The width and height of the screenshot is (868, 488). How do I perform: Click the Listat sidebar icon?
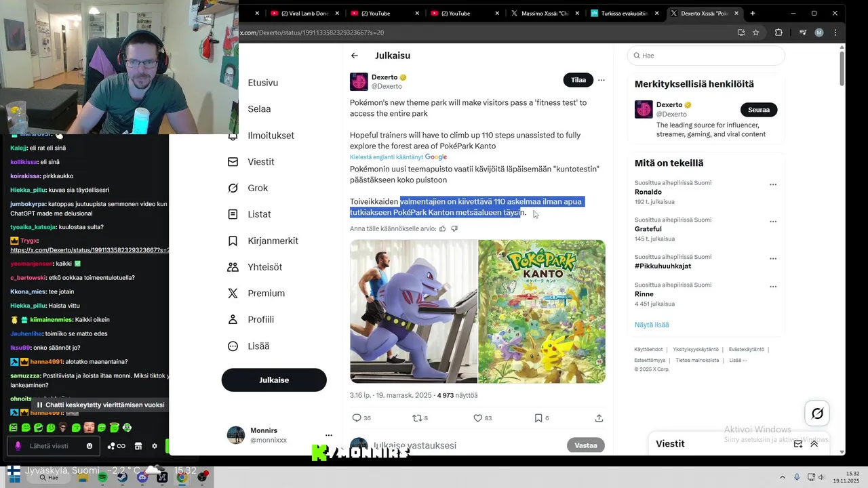tap(233, 214)
